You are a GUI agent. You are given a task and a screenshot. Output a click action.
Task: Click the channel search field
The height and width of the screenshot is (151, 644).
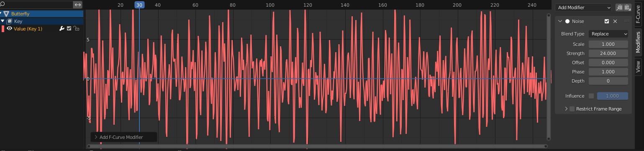pos(36,5)
